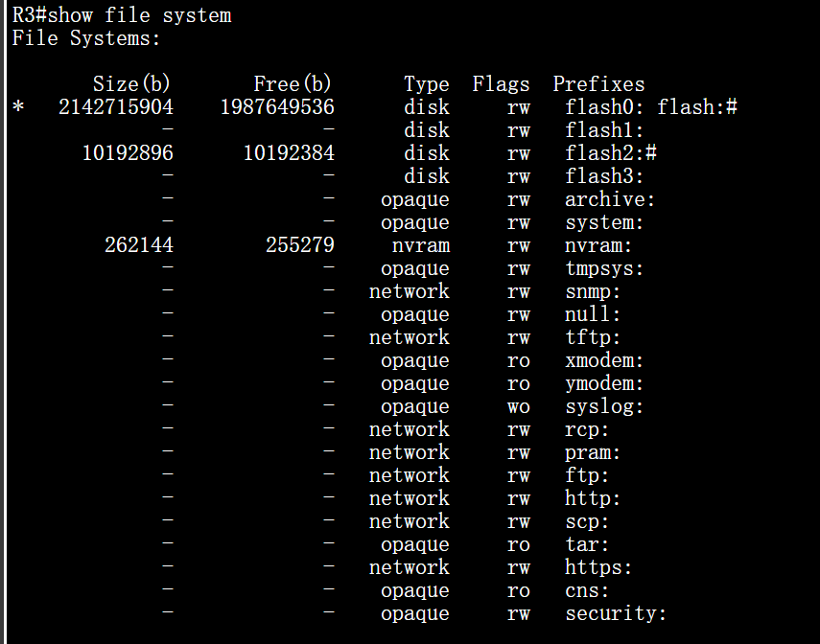
Task: Select the security: prefix entry
Action: pyautogui.click(x=616, y=613)
